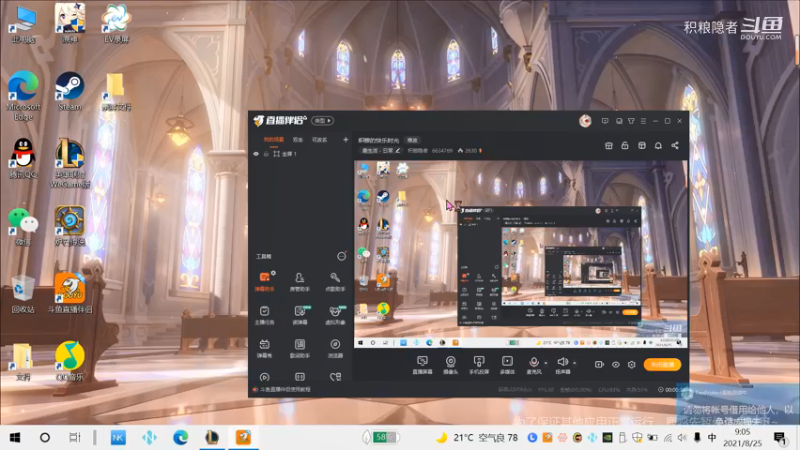Open the 点歌助手 song request tool
Screen dimensions: 800x450
tap(335, 281)
